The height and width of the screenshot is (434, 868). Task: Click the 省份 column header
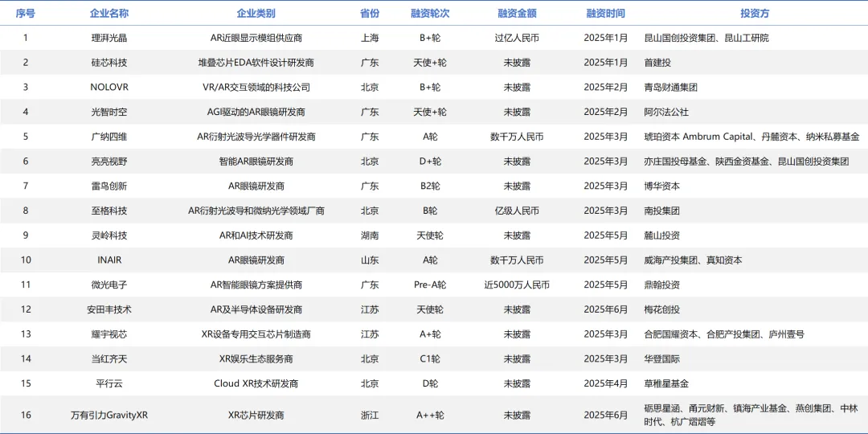click(370, 14)
